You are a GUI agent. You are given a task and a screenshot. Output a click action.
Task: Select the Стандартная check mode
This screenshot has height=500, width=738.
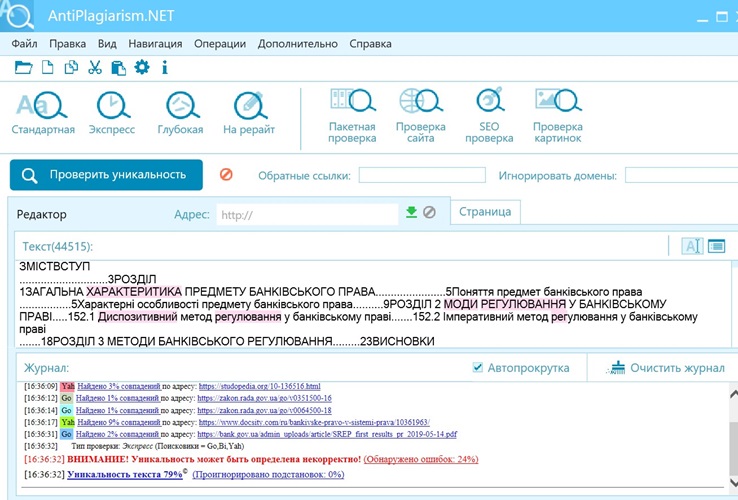coord(43,113)
